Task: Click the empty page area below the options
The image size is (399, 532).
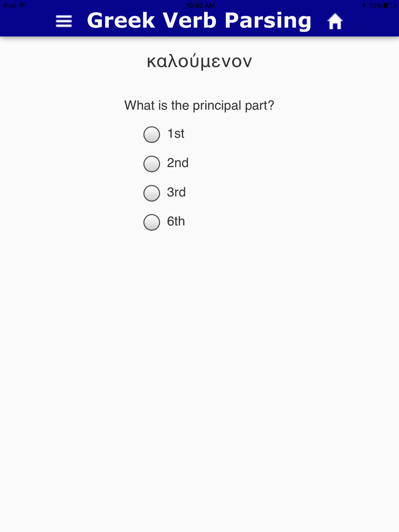Action: coord(199,379)
